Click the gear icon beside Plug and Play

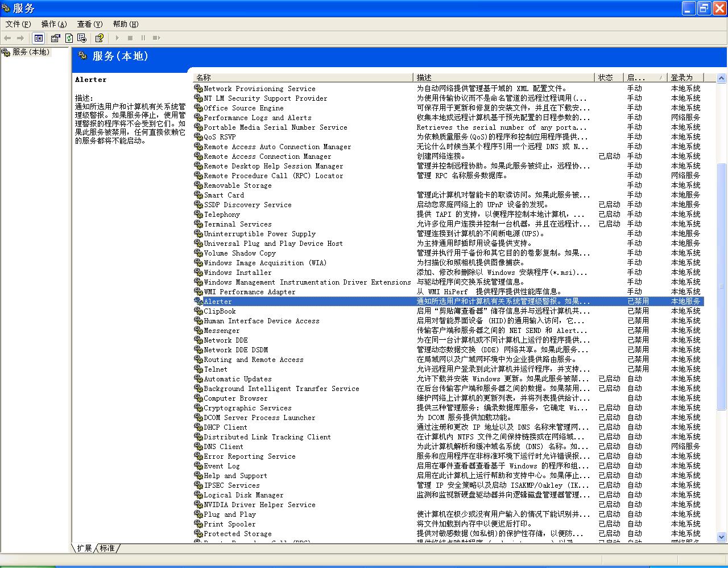(198, 515)
